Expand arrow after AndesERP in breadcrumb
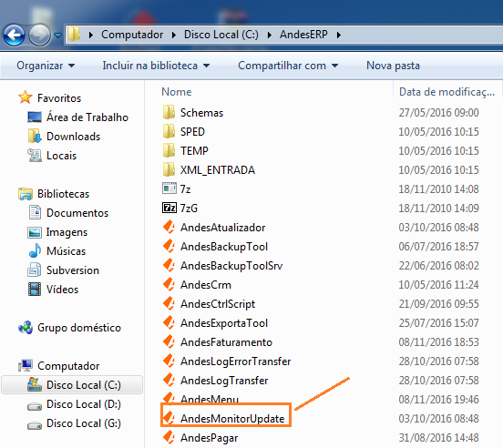 click(339, 35)
